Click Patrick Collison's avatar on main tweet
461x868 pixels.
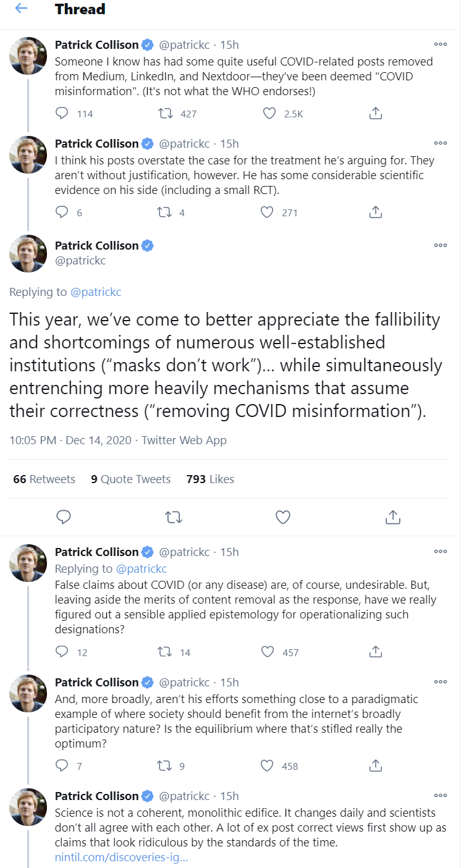click(28, 253)
